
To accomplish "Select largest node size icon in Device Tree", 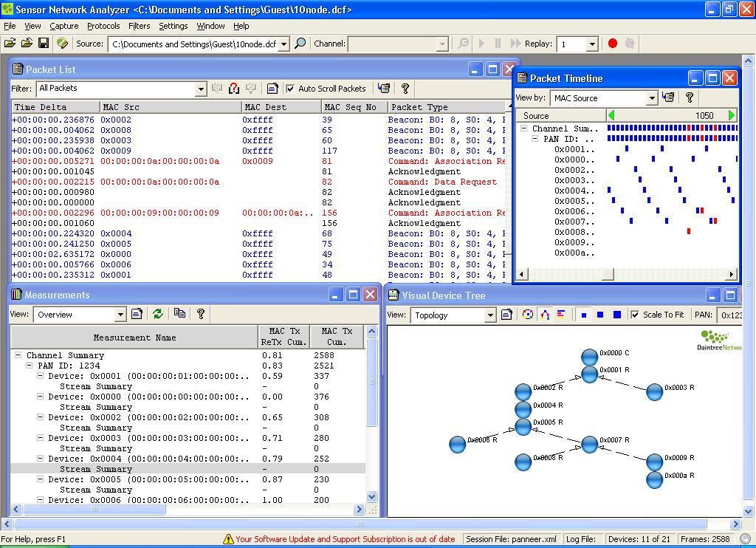I will point(617,315).
